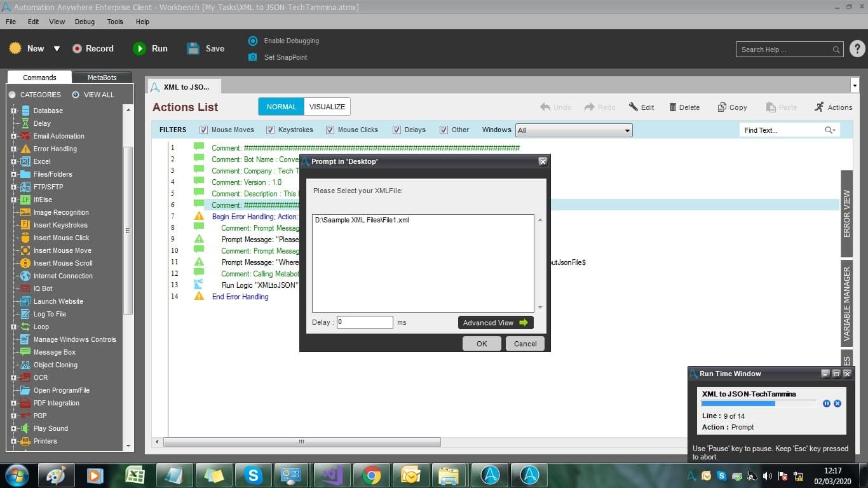Click the Internet Connection globe icon
Viewport: 868px width, 488px height.
pos(25,276)
